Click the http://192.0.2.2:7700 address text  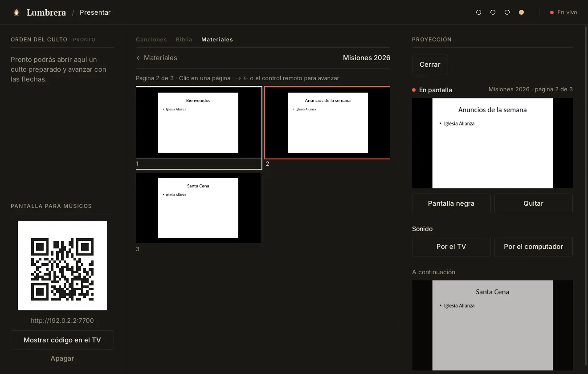62,321
